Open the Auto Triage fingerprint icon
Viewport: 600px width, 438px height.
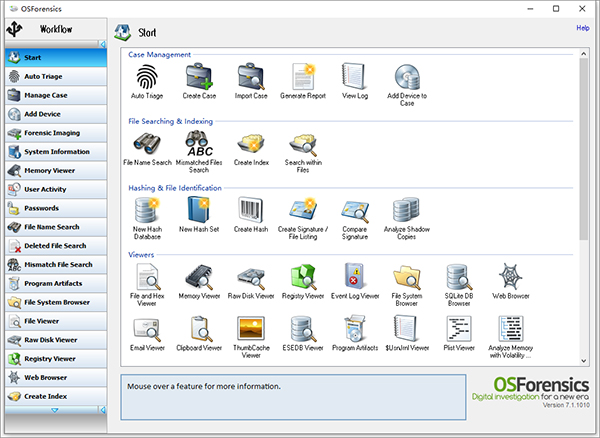point(147,77)
